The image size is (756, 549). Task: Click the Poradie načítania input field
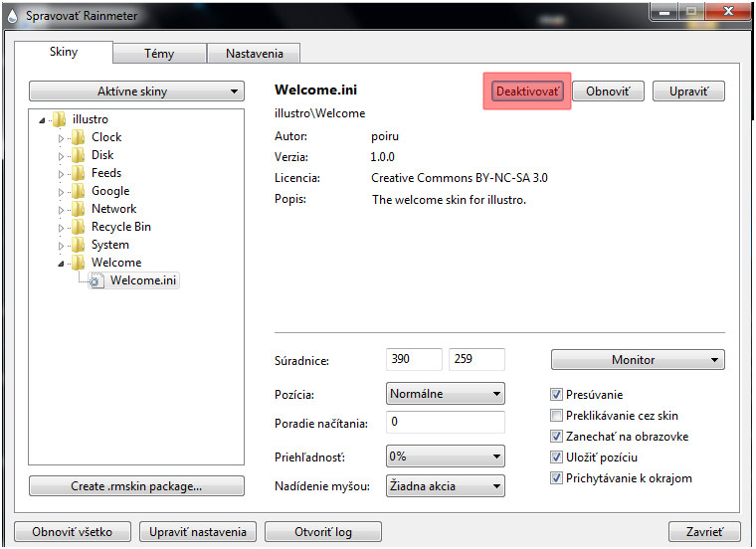(x=445, y=422)
